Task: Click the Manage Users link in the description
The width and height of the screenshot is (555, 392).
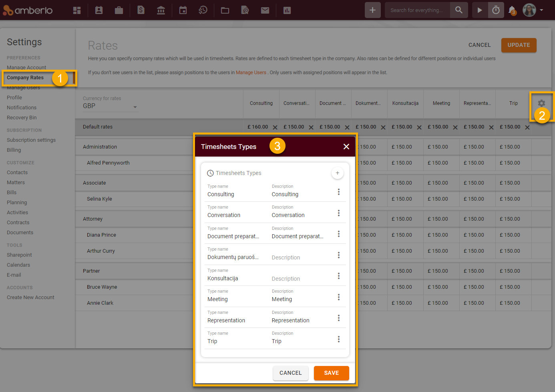Action: tap(250, 72)
